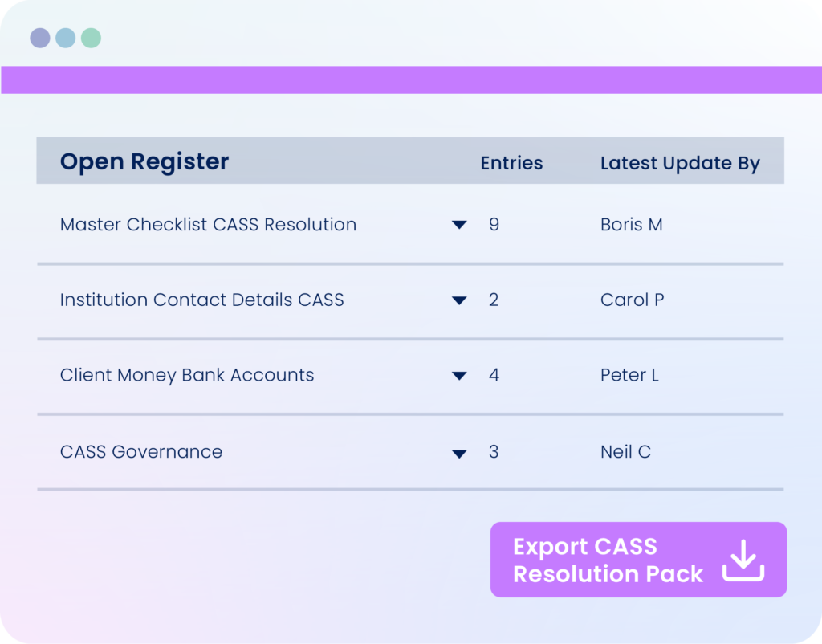Export CASS Resolution Pack
Screen dimensions: 822x644
[x=638, y=560]
